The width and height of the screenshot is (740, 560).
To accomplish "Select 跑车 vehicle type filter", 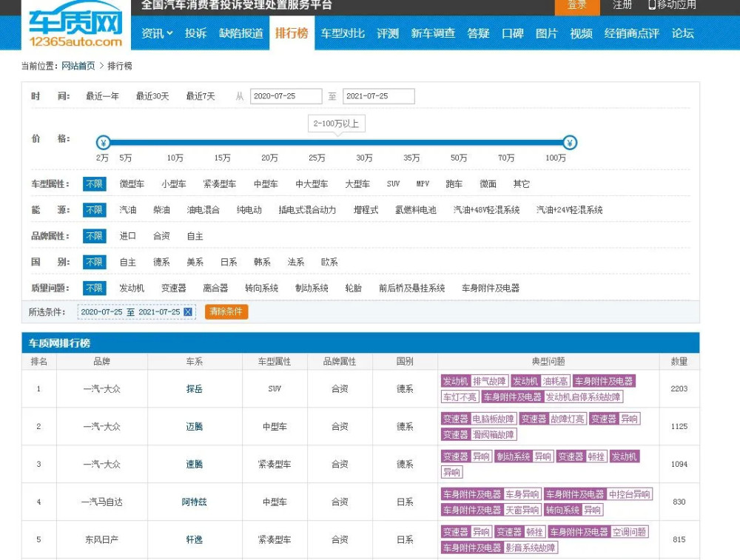I will pos(454,184).
